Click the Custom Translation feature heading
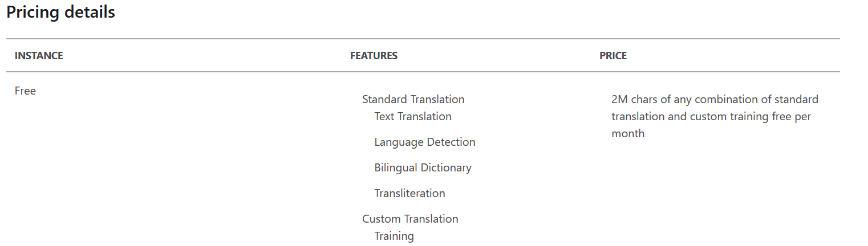Screen dimensions: 868x246 (410, 219)
